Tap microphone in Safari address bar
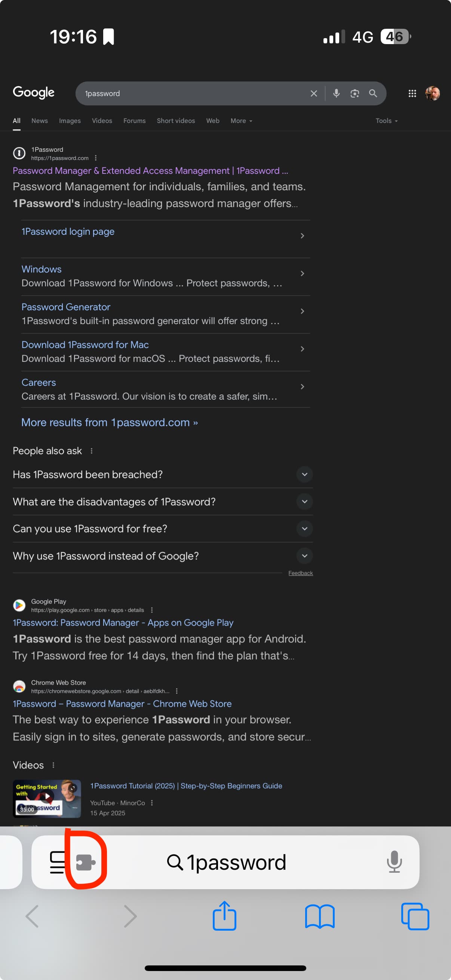451x980 pixels. point(394,862)
